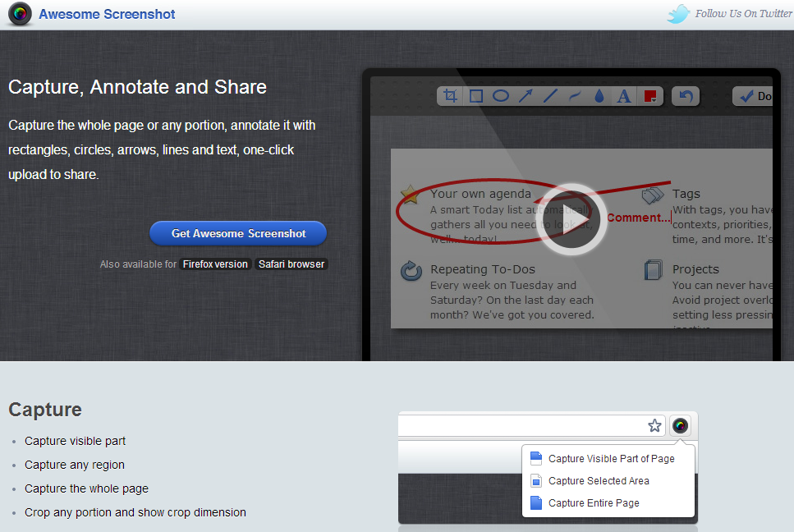The image size is (794, 532).
Task: Click 'Repeating To-Dos' title in preview
Action: 483,269
